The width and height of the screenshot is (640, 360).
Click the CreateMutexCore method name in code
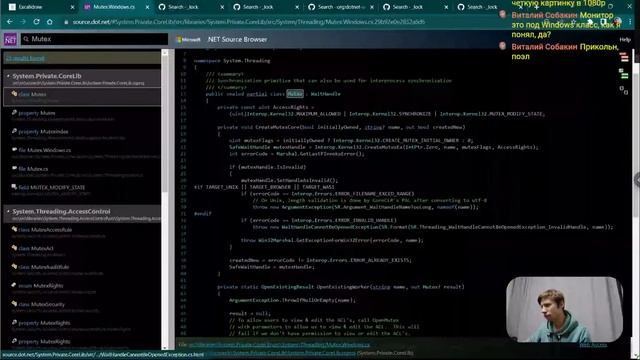[x=278, y=127]
